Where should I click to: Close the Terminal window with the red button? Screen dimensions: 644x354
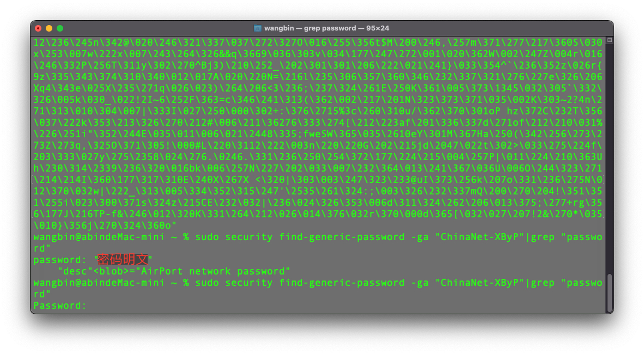pyautogui.click(x=38, y=28)
